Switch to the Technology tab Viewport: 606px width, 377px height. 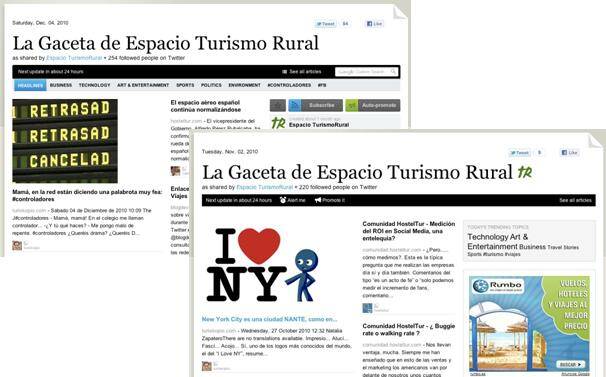[94, 85]
